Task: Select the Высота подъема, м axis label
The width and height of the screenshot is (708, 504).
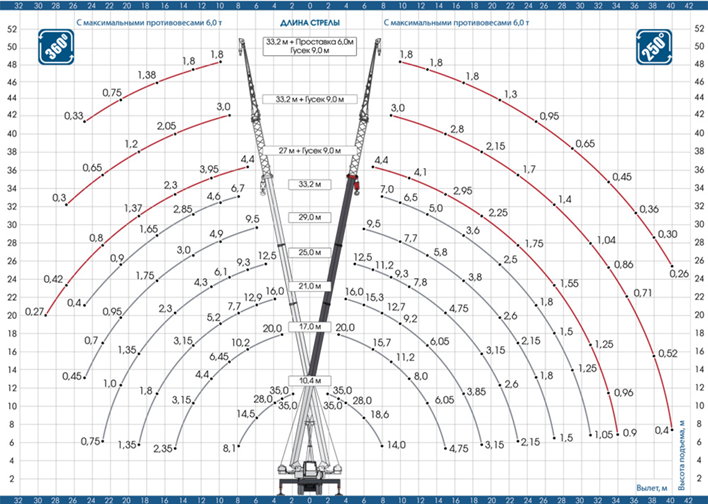Action: (682, 456)
